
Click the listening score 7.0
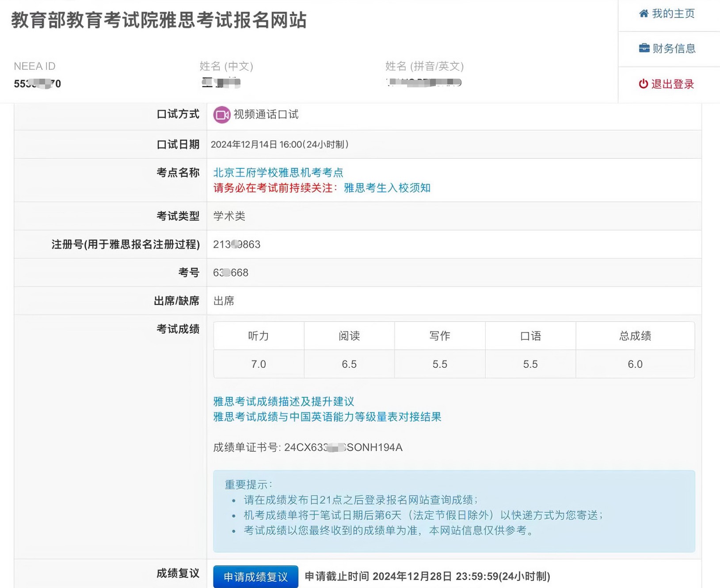[259, 364]
